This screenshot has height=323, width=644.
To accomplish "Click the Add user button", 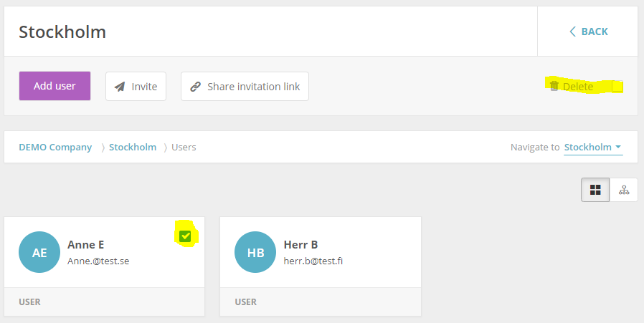I will (55, 86).
